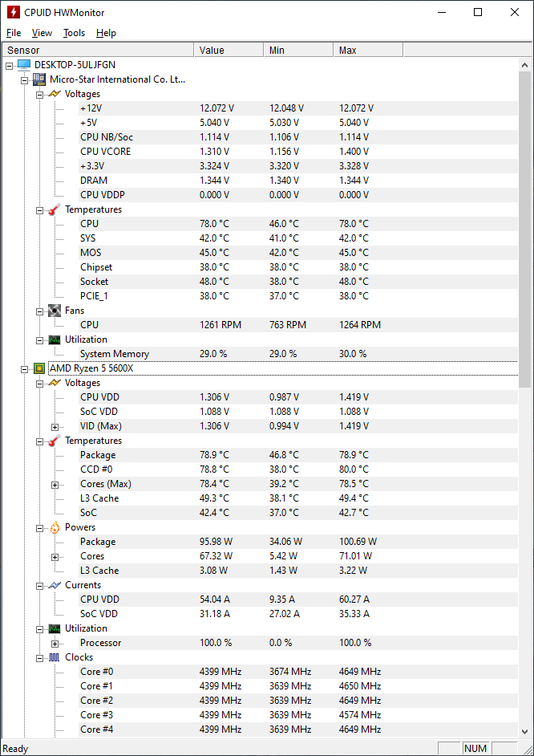Screen dimensions: 534x756
Task: Click the Currents category wave icon
Action: pos(55,585)
